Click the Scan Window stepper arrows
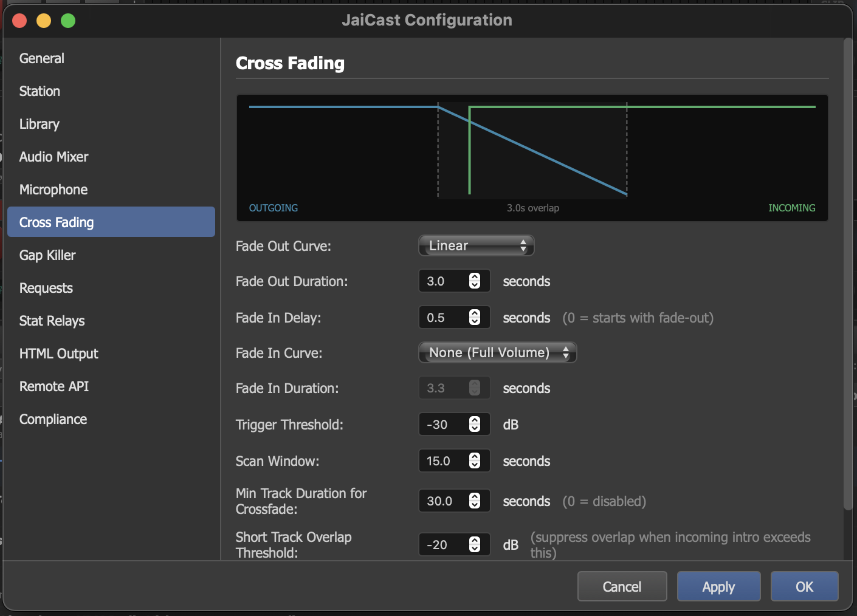 click(475, 460)
